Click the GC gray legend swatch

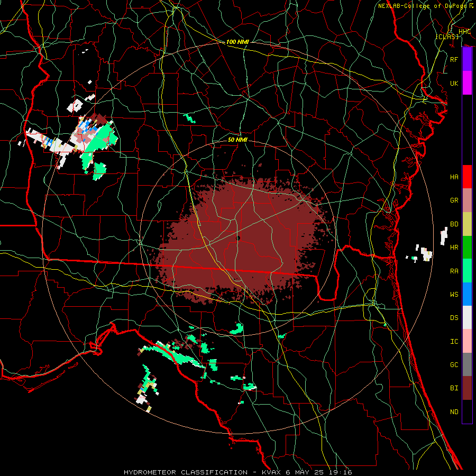coord(467,364)
